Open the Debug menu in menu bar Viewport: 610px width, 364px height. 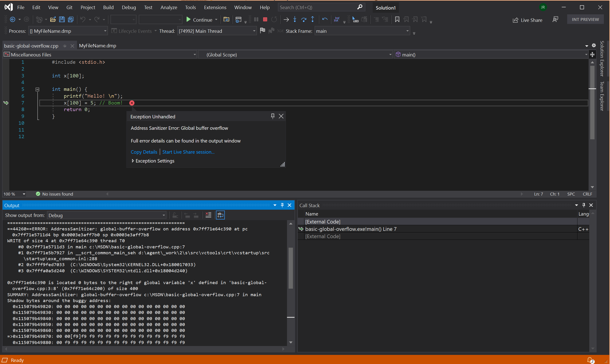coord(128,7)
